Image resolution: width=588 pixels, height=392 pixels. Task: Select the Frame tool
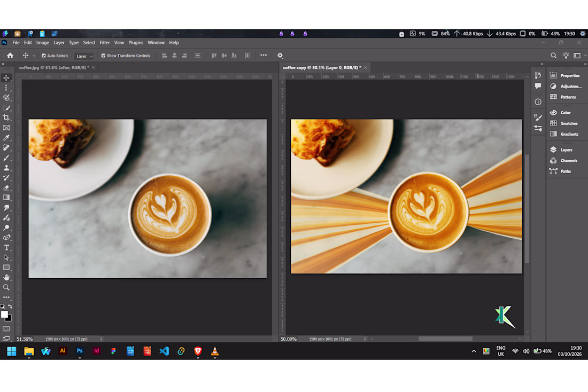point(6,128)
